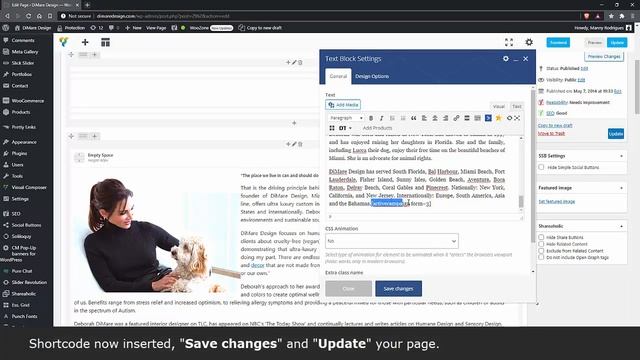Click the Italic formatting icon
The height and width of the screenshot is (360, 640).
click(x=381, y=118)
